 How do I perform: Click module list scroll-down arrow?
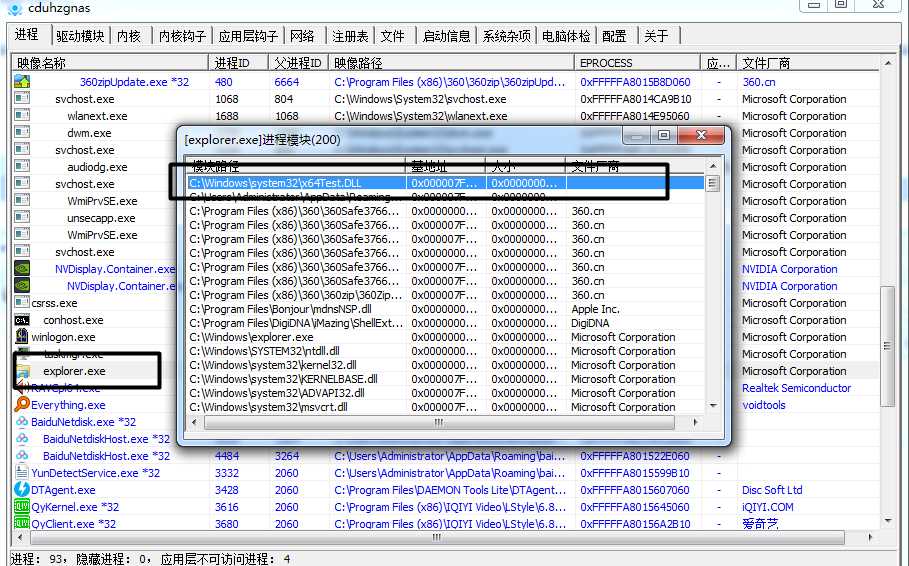point(713,406)
